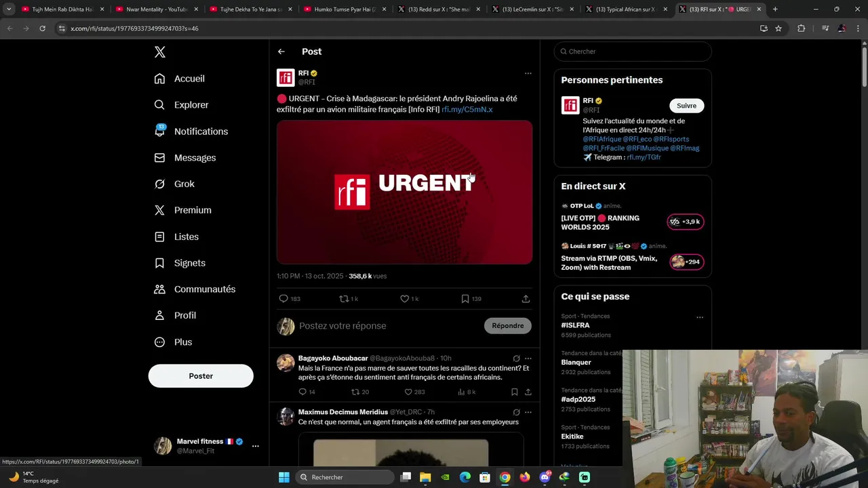
Task: Click Grok icon on Maximus's reply
Action: [516, 412]
